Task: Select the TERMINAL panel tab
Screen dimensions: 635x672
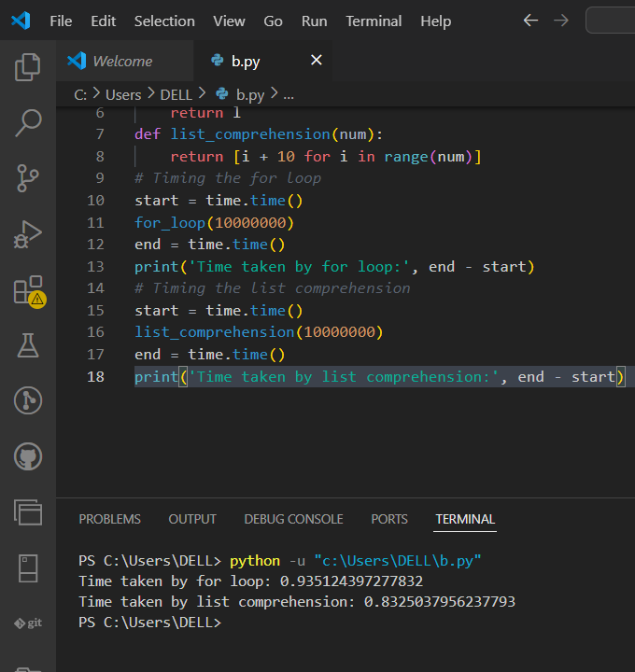Action: coord(465,519)
